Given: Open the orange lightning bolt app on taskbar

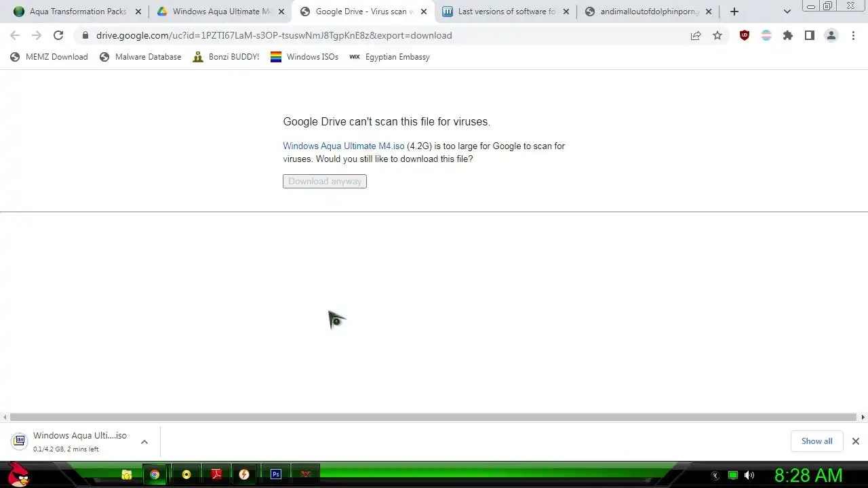Looking at the screenshot, I should [244, 474].
